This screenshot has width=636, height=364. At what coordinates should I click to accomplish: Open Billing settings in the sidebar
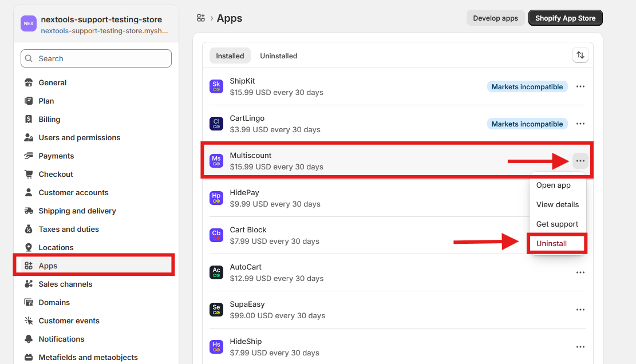point(49,119)
